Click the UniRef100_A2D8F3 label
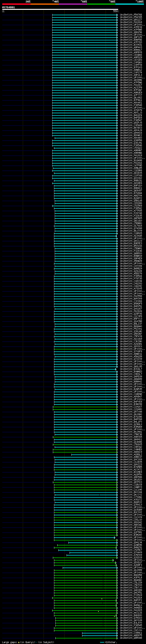 131,565
